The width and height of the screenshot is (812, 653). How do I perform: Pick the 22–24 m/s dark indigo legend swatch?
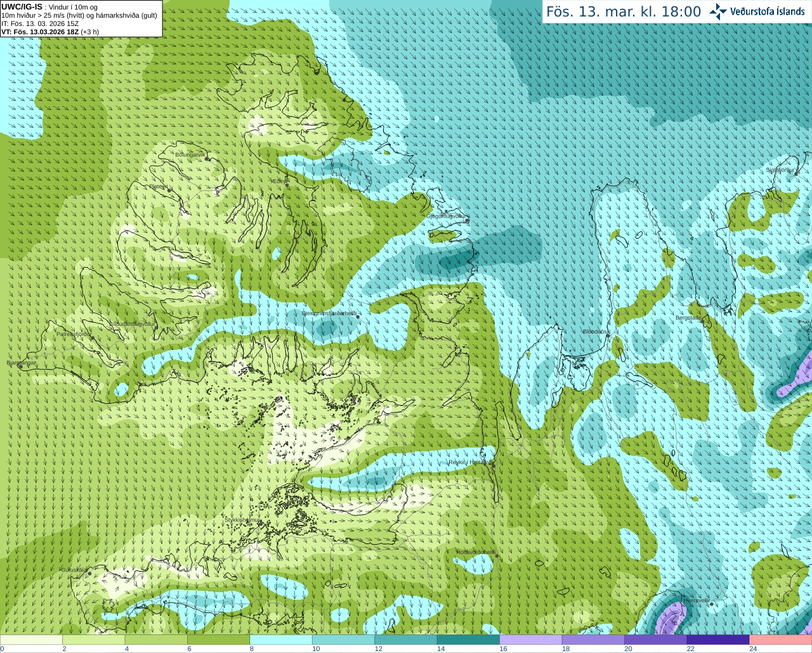[718, 640]
